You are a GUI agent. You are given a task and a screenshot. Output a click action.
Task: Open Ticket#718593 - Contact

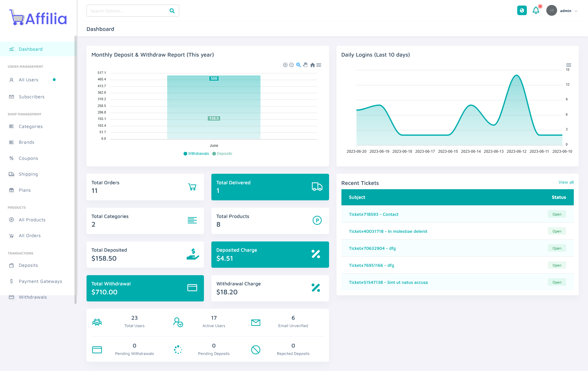click(x=374, y=214)
